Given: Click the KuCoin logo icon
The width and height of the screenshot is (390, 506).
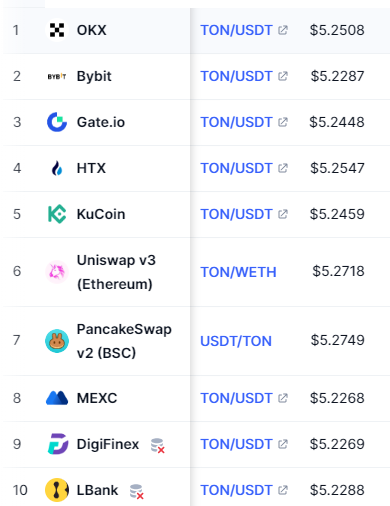Looking at the screenshot, I should [57, 214].
